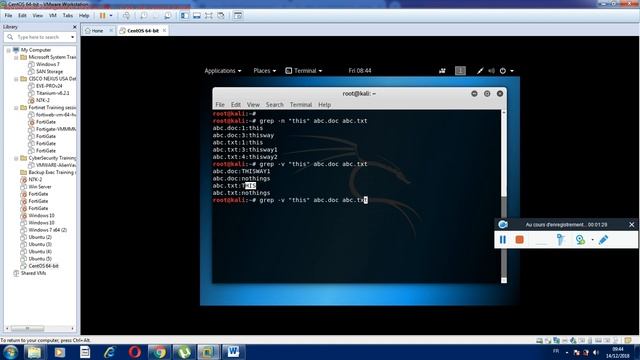Collapse the CISCO NEXUS USA folder

(16, 79)
